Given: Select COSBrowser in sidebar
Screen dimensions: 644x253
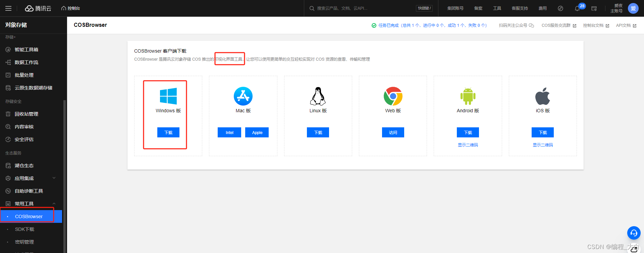Looking at the screenshot, I should [x=31, y=216].
